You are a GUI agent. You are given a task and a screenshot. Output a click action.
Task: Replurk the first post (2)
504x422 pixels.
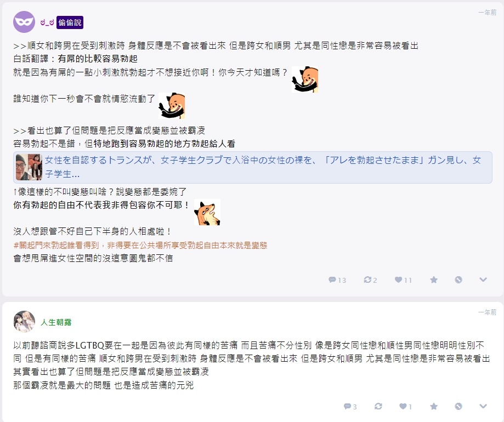point(370,280)
